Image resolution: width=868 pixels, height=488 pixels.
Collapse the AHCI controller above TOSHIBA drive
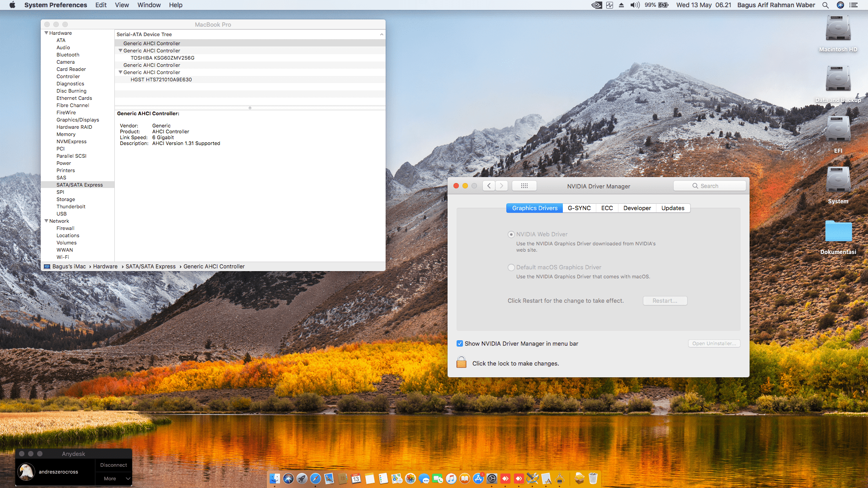click(120, 51)
